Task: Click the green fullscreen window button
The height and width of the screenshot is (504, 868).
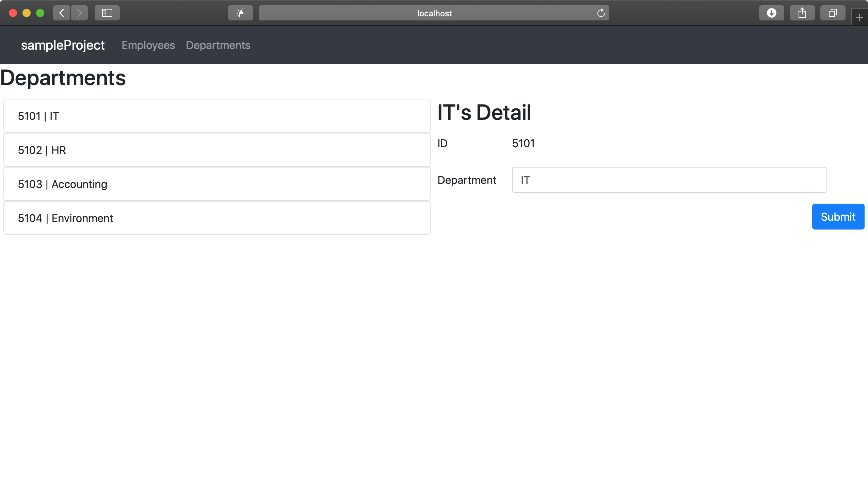Action: (x=40, y=13)
